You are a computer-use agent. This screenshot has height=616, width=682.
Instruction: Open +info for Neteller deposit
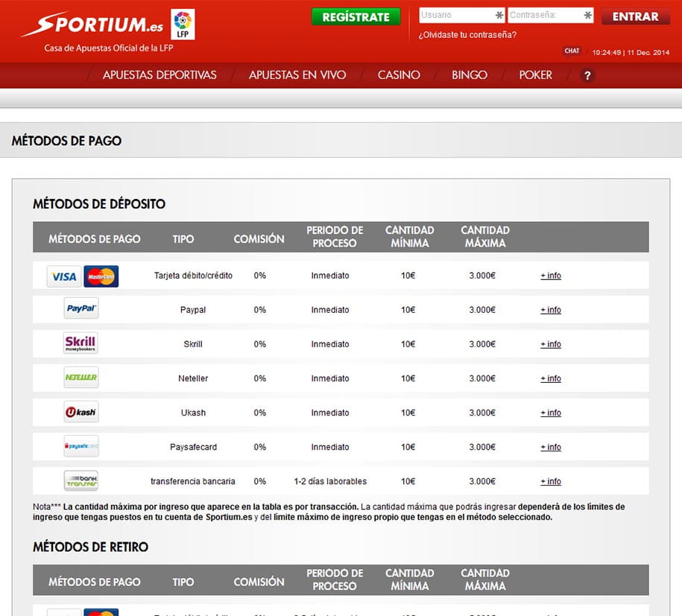tap(551, 378)
